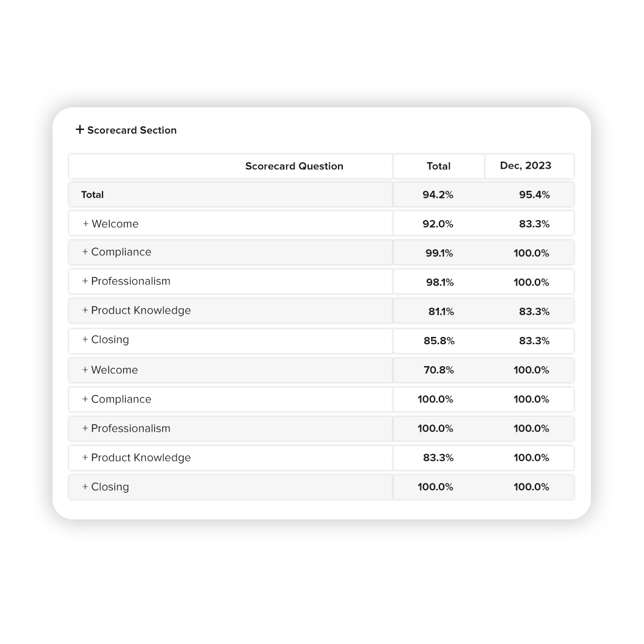Expand the Welcome row showing 70.8% total
This screenshot has width=644, height=644.
85,370
